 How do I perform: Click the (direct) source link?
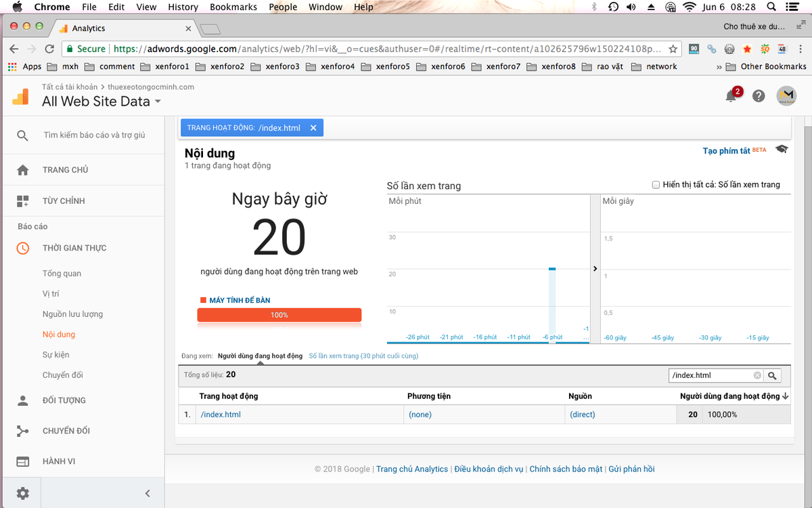[582, 415]
